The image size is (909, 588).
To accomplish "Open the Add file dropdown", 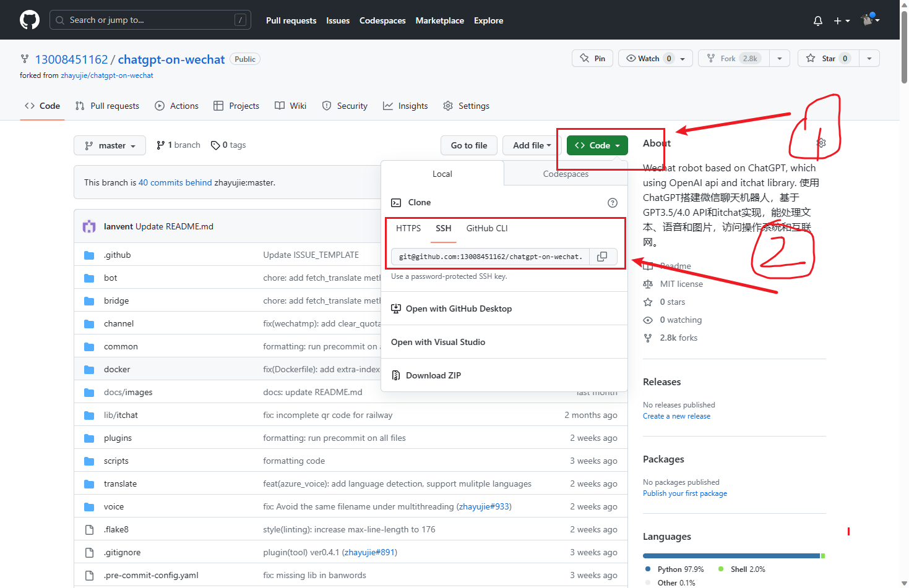I will [532, 145].
